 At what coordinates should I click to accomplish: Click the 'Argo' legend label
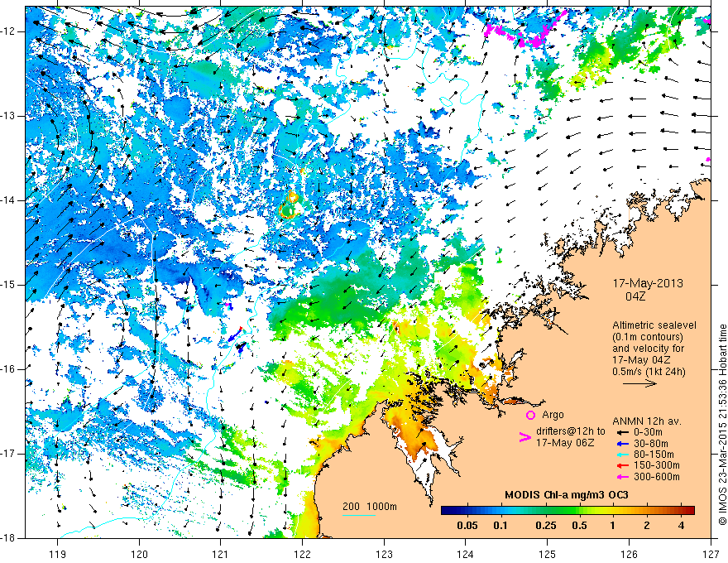pos(553,415)
